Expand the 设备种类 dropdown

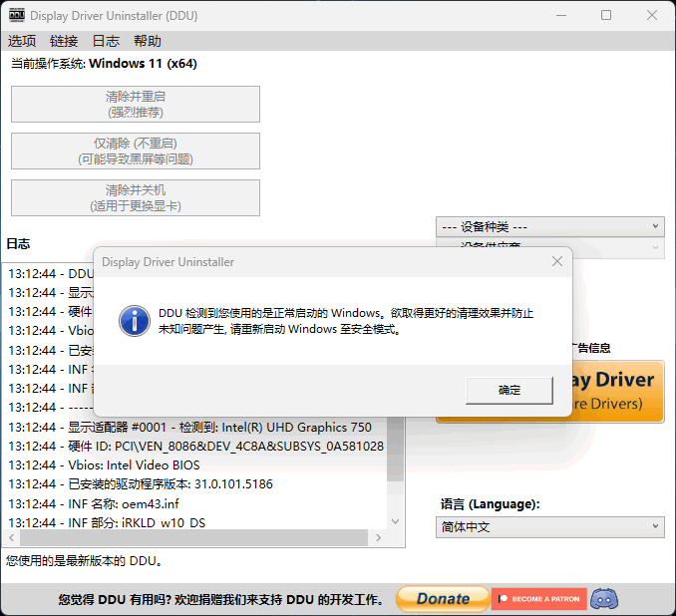[550, 226]
